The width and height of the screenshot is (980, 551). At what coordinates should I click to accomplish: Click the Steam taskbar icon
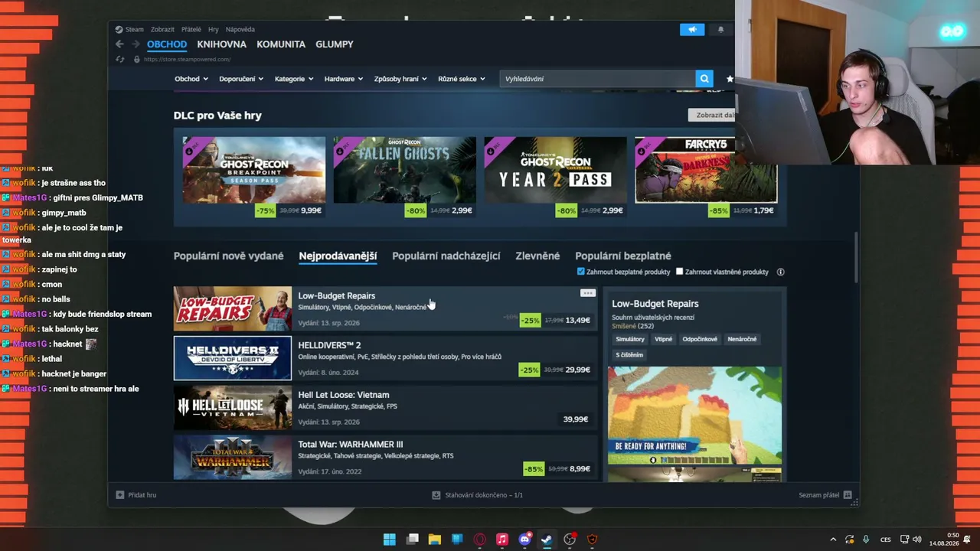pos(547,540)
